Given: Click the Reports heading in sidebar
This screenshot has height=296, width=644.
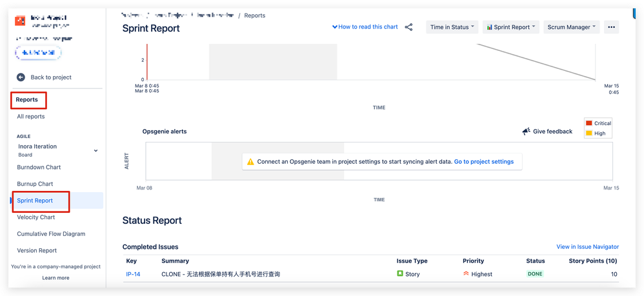Looking at the screenshot, I should tap(26, 100).
